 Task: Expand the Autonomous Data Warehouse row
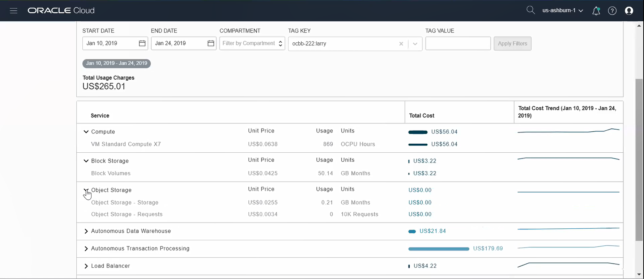pyautogui.click(x=86, y=231)
